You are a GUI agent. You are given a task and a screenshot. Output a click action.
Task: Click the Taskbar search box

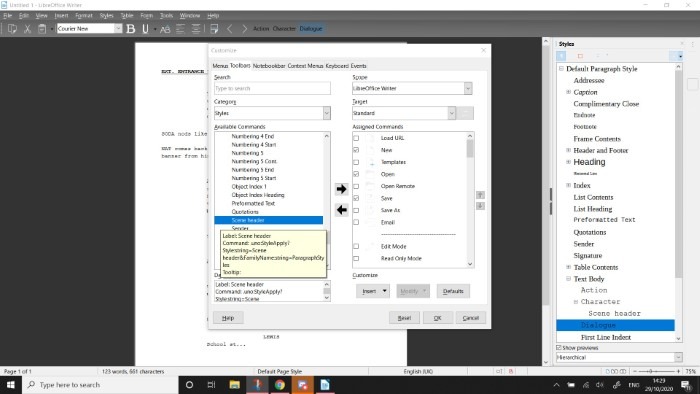click(x=100, y=385)
